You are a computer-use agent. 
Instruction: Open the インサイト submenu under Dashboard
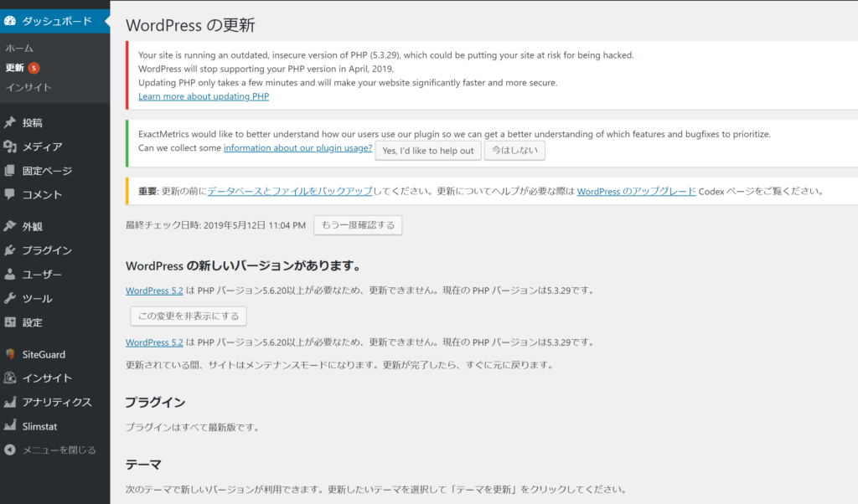click(x=28, y=87)
